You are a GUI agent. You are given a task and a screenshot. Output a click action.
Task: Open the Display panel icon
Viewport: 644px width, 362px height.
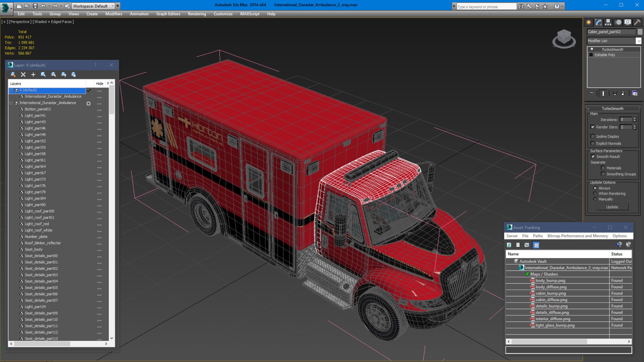(x=628, y=22)
